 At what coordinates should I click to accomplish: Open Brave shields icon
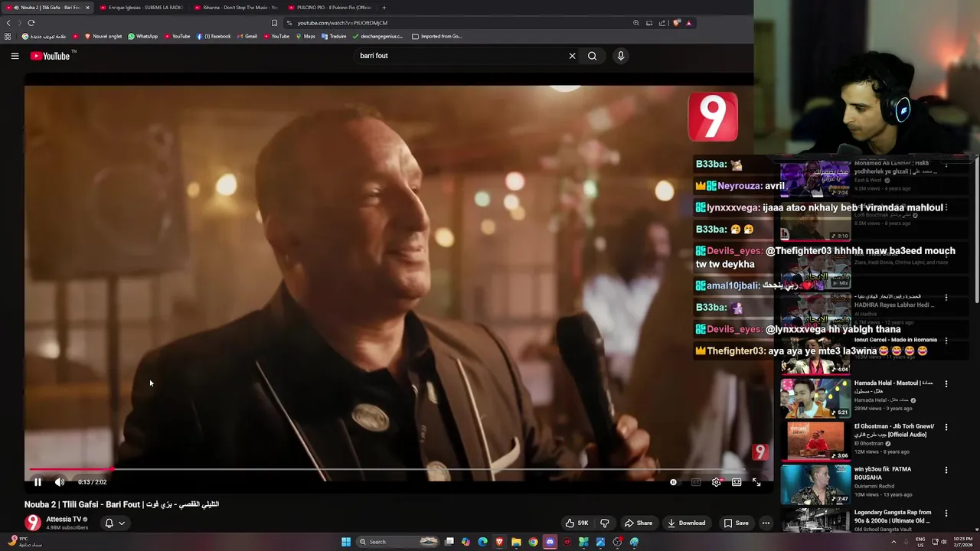click(676, 23)
